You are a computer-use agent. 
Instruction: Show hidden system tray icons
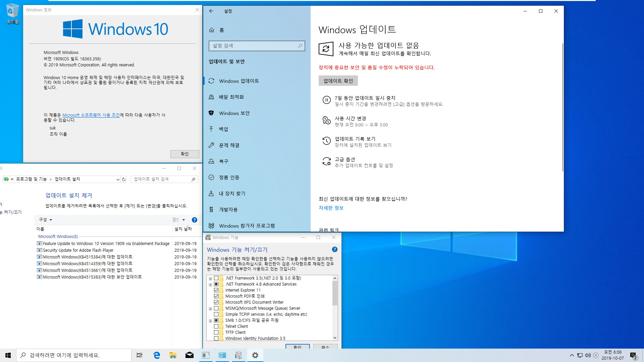click(x=572, y=355)
